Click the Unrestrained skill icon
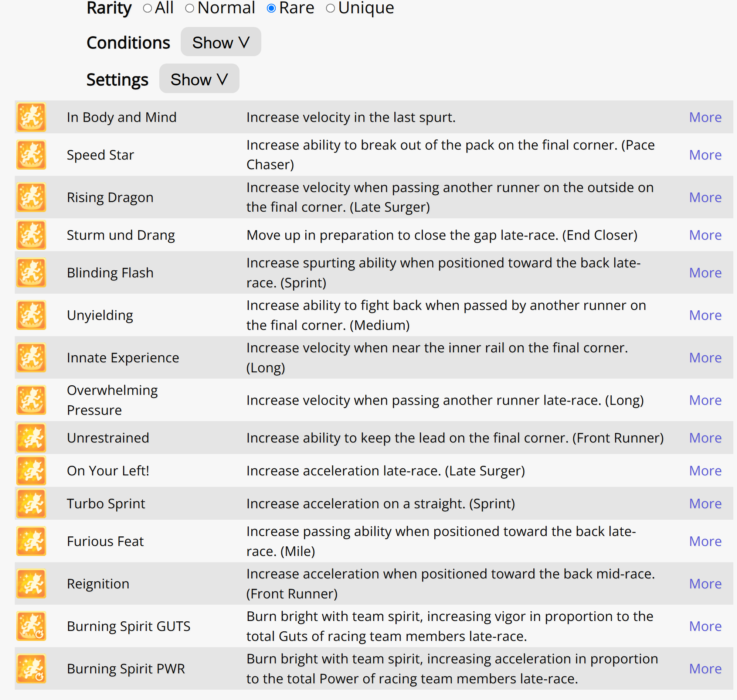The width and height of the screenshot is (737, 700). coord(31,438)
